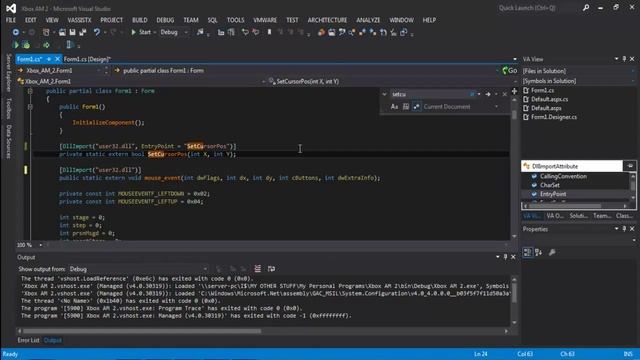
Task: Open the FILE menu
Action: (11, 20)
